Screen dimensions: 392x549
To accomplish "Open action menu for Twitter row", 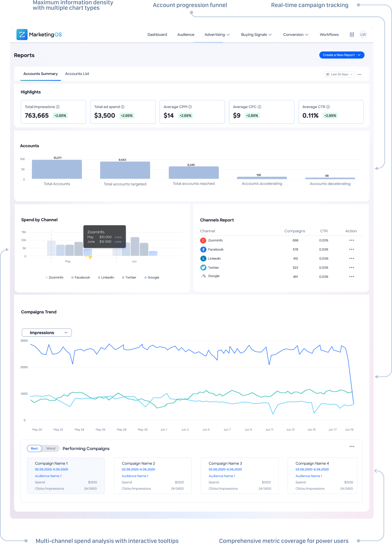I will (352, 267).
